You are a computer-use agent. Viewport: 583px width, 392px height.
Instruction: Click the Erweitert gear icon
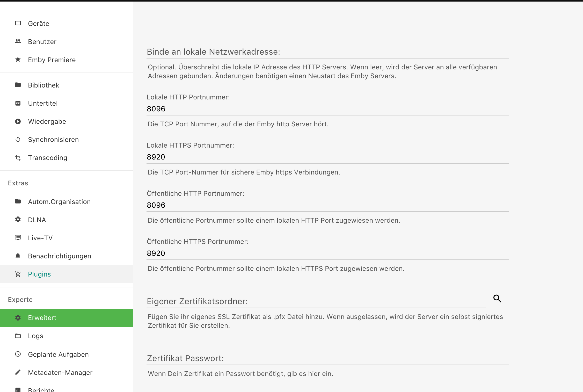coord(18,318)
